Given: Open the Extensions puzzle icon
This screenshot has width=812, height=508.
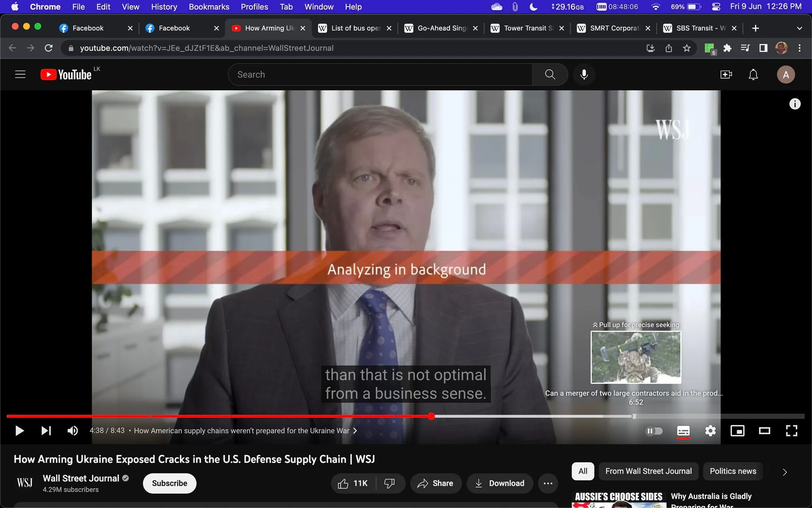Looking at the screenshot, I should click(x=727, y=48).
